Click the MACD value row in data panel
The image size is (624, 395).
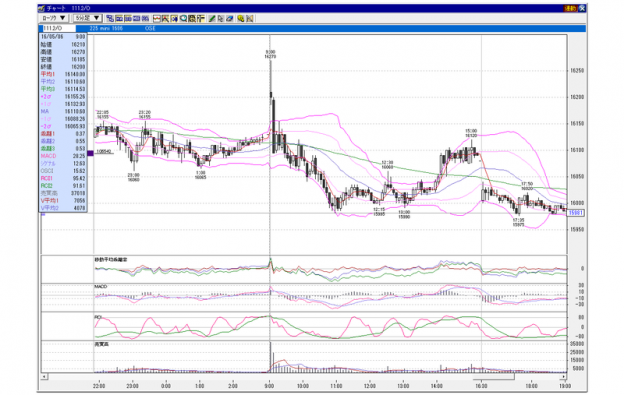tap(63, 156)
